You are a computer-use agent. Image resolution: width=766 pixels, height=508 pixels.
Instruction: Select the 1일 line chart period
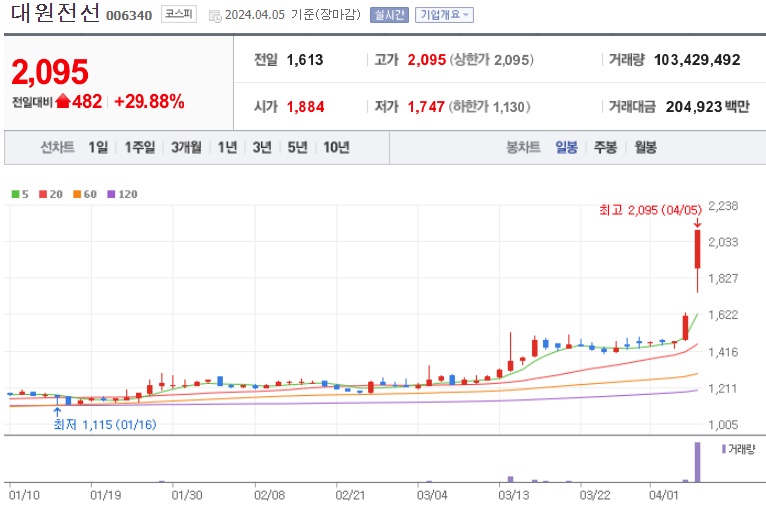tap(98, 147)
